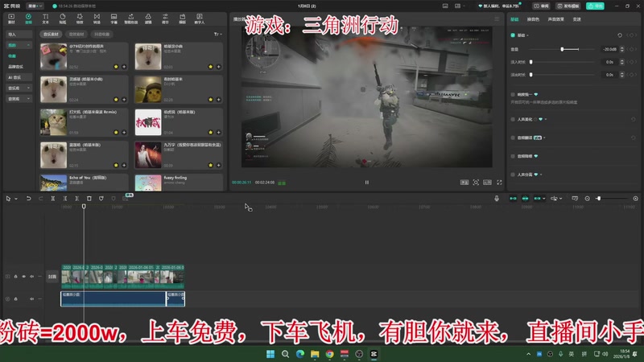
Task: Unfavorite the 九万字 track star icon
Action: [x=211, y=165]
